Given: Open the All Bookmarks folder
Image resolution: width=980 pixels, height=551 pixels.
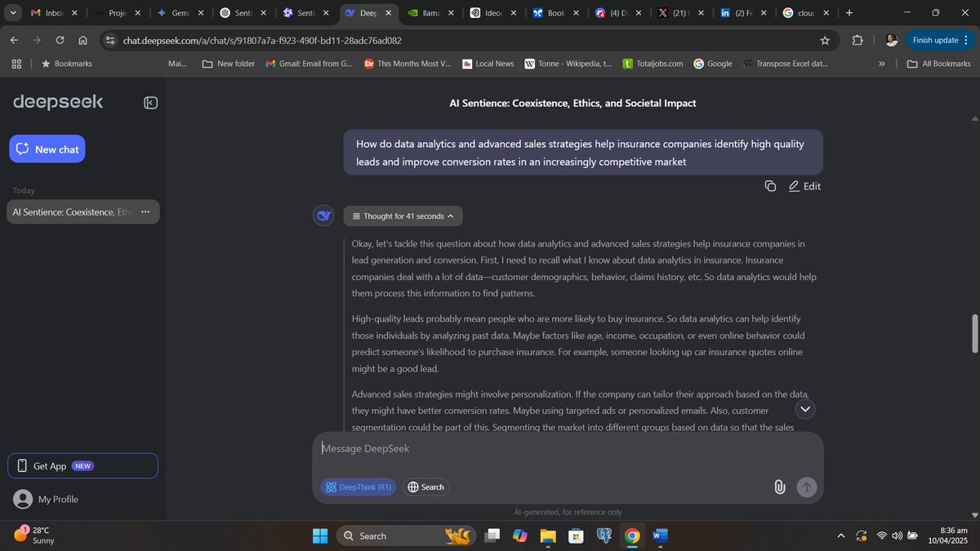Looking at the screenshot, I should tap(939, 64).
